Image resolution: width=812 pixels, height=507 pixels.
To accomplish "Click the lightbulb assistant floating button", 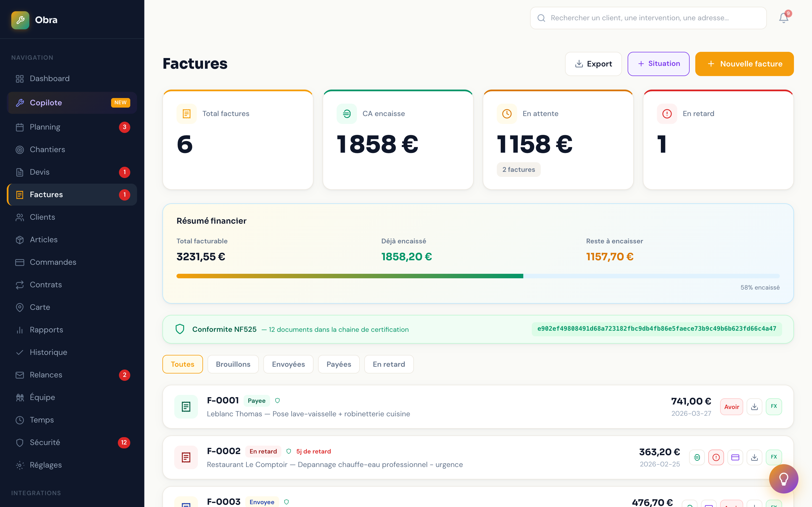I will point(783,479).
